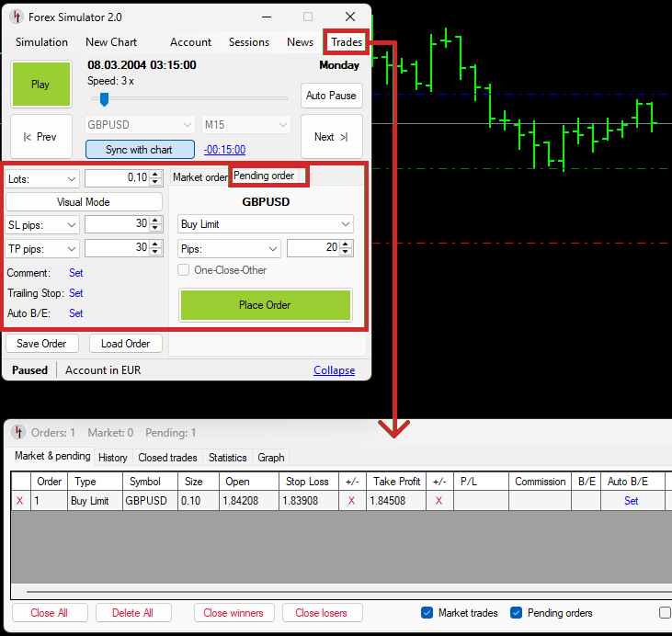Image resolution: width=672 pixels, height=636 pixels.
Task: Set Trailing Stop via its Set link
Action: point(76,292)
